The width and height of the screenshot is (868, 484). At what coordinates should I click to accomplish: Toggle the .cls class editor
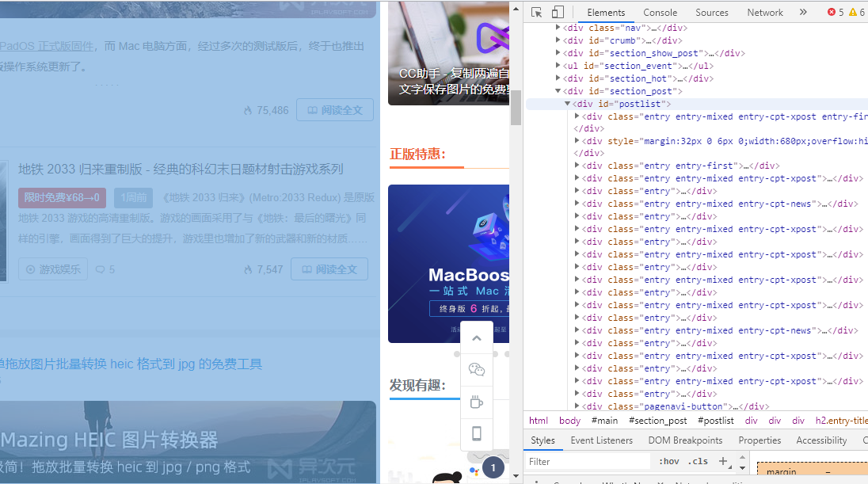click(x=698, y=461)
